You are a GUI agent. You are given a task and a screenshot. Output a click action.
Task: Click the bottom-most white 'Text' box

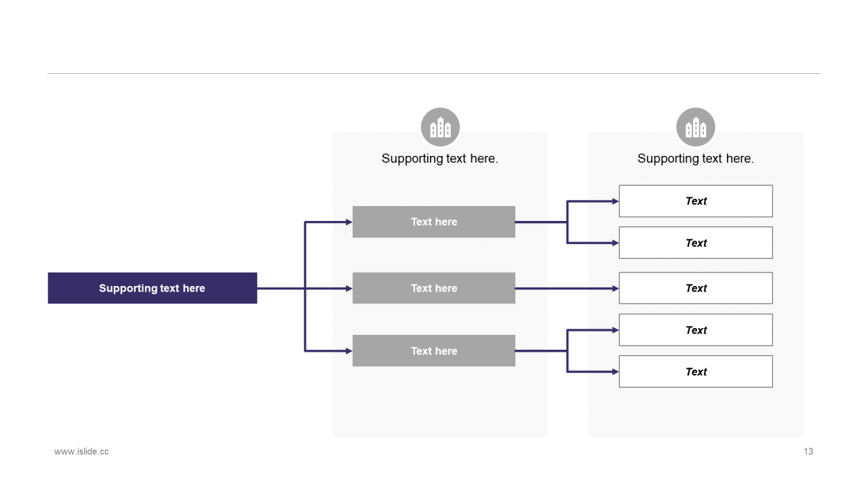point(696,371)
